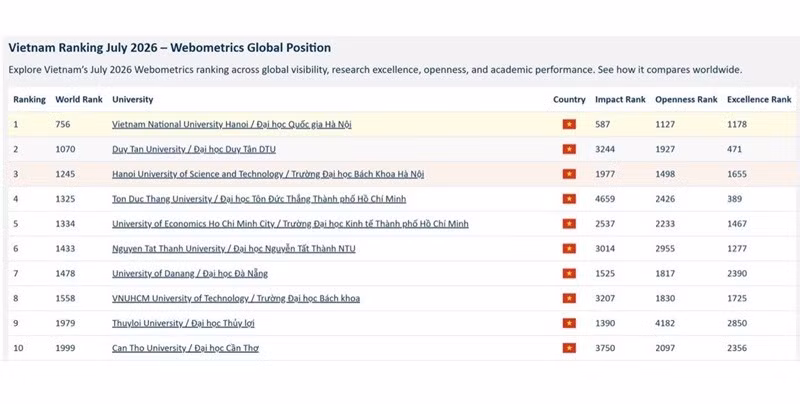
Task: Select impact rank value 1390
Action: click(605, 323)
